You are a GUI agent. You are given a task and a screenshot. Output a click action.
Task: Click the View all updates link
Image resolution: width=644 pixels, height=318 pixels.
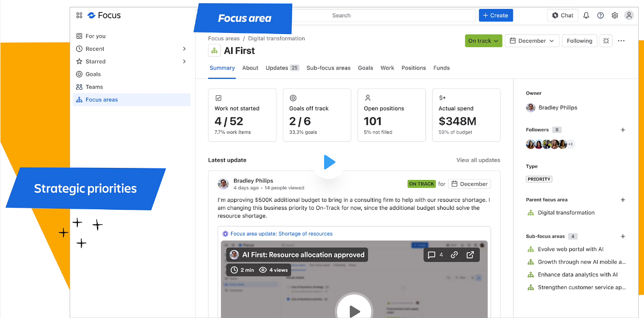tap(478, 160)
